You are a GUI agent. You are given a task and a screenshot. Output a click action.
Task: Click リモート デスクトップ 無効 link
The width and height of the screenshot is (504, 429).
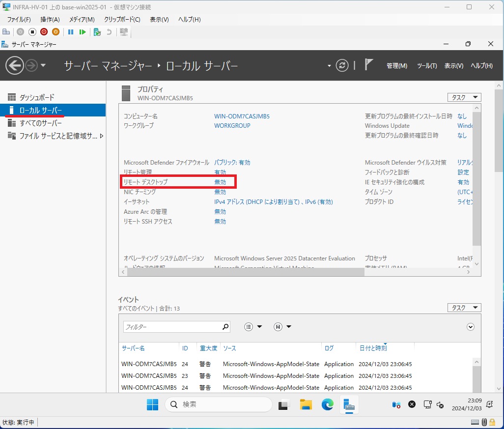click(220, 182)
